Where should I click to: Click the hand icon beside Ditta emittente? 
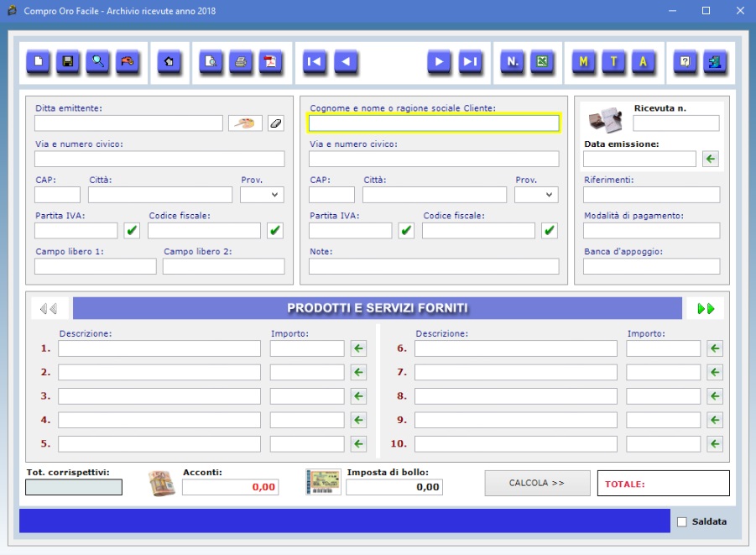tap(245, 123)
